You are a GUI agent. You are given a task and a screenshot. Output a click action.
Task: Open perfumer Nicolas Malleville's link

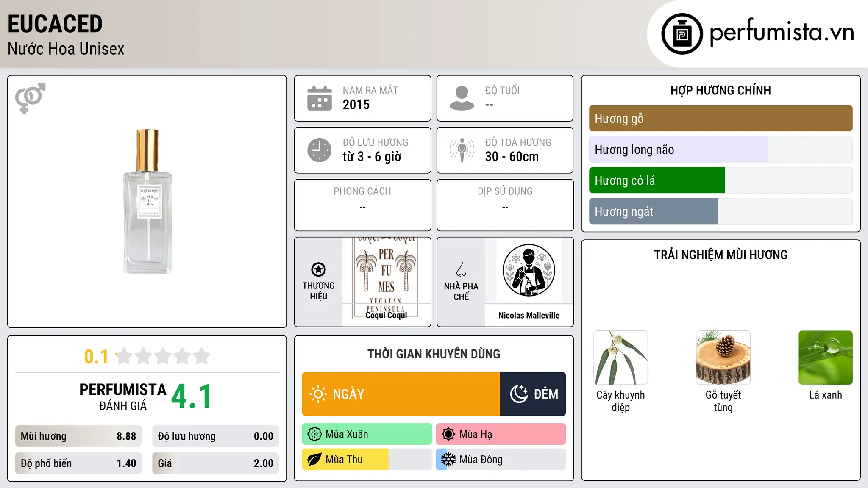click(529, 315)
